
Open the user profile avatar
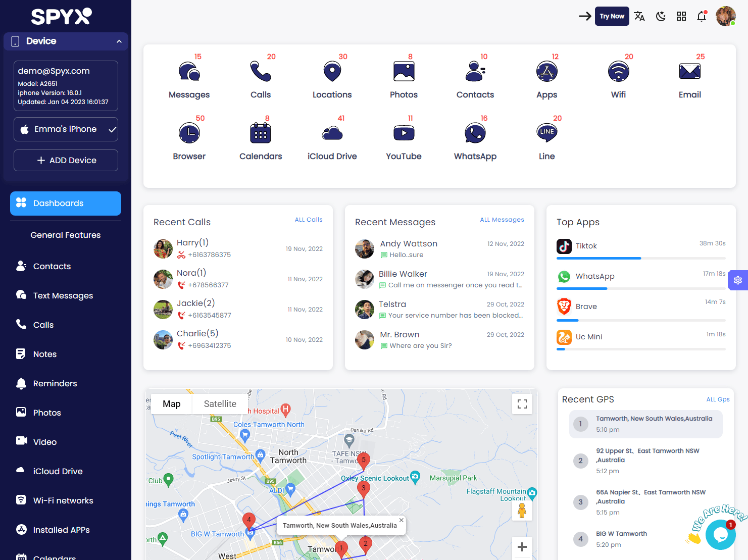[726, 16]
